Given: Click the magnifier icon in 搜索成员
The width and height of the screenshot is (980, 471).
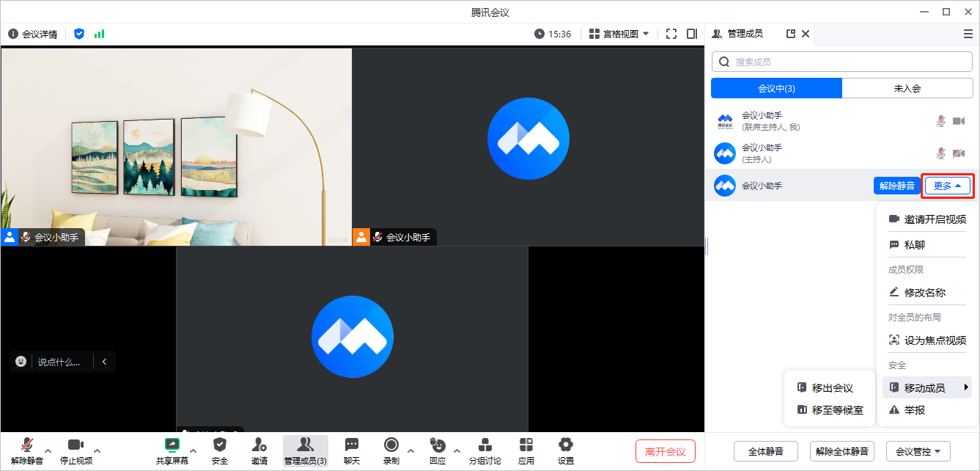Looking at the screenshot, I should click(725, 62).
